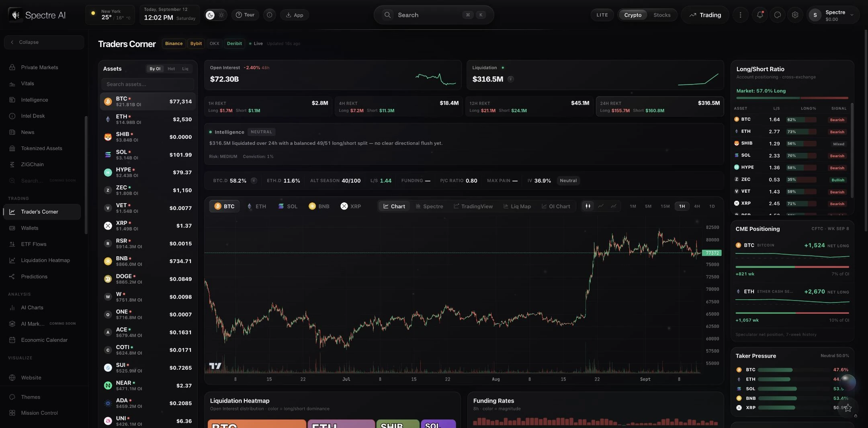Switch chart to BNB

click(x=319, y=206)
